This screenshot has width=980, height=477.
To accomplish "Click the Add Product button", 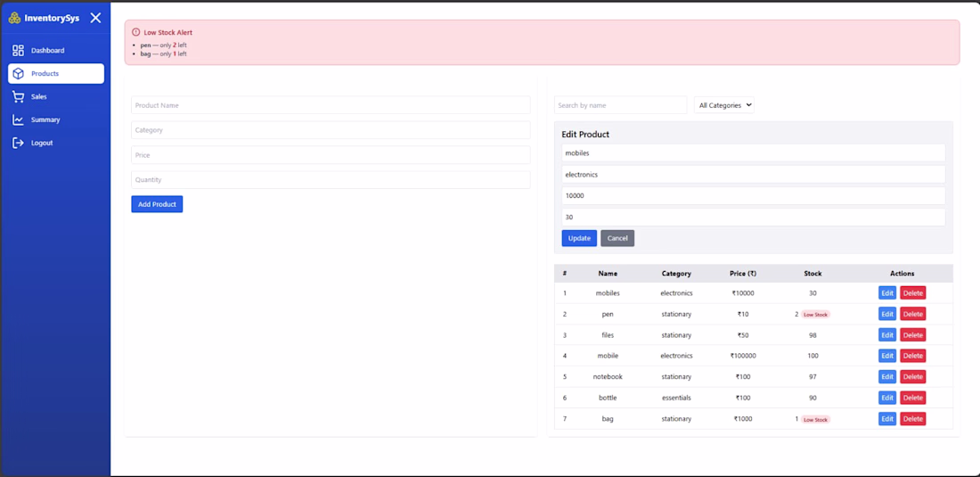I will (157, 204).
